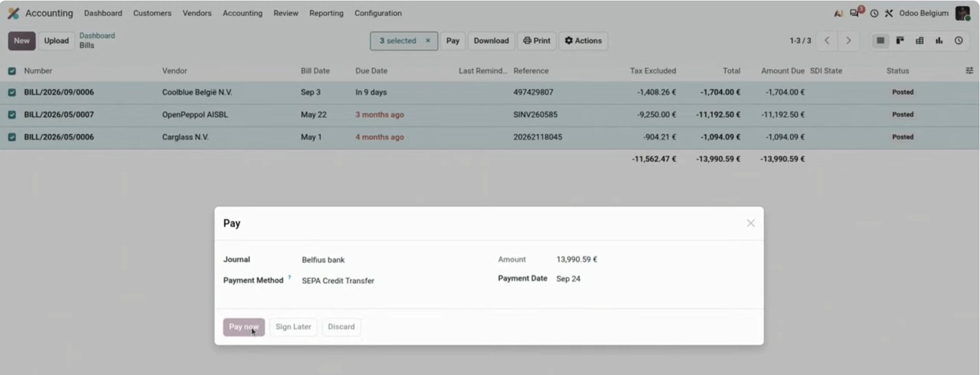The height and width of the screenshot is (375, 980).
Task: Click reference 20262118045
Action: tap(538, 137)
